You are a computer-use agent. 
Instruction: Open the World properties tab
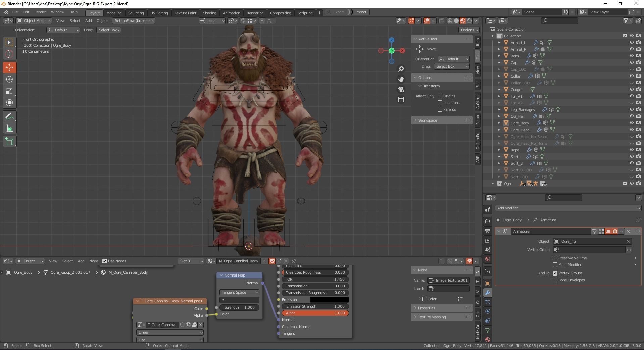pos(488,259)
